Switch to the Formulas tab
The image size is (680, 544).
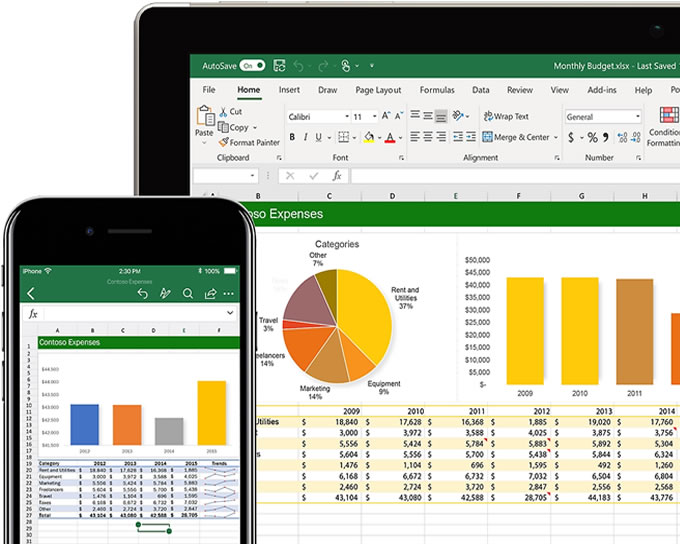pos(437,90)
